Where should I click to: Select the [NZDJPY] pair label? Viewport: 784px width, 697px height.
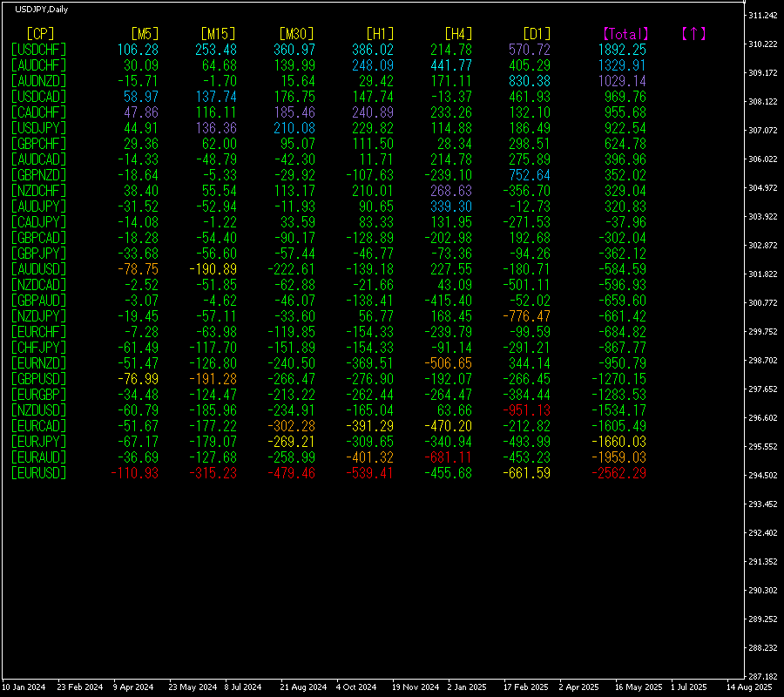point(38,316)
